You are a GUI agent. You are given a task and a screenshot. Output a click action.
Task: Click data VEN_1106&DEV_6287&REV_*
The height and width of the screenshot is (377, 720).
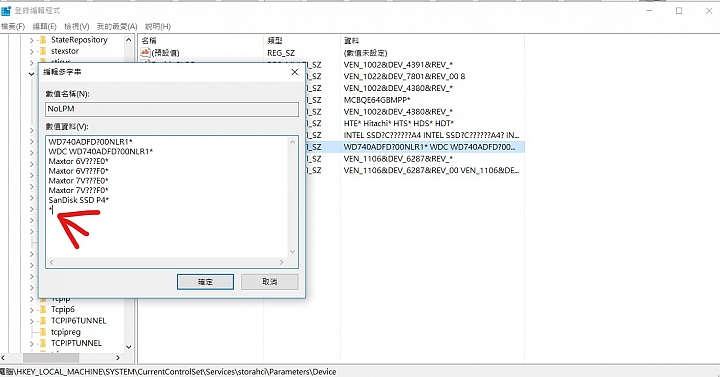point(398,159)
